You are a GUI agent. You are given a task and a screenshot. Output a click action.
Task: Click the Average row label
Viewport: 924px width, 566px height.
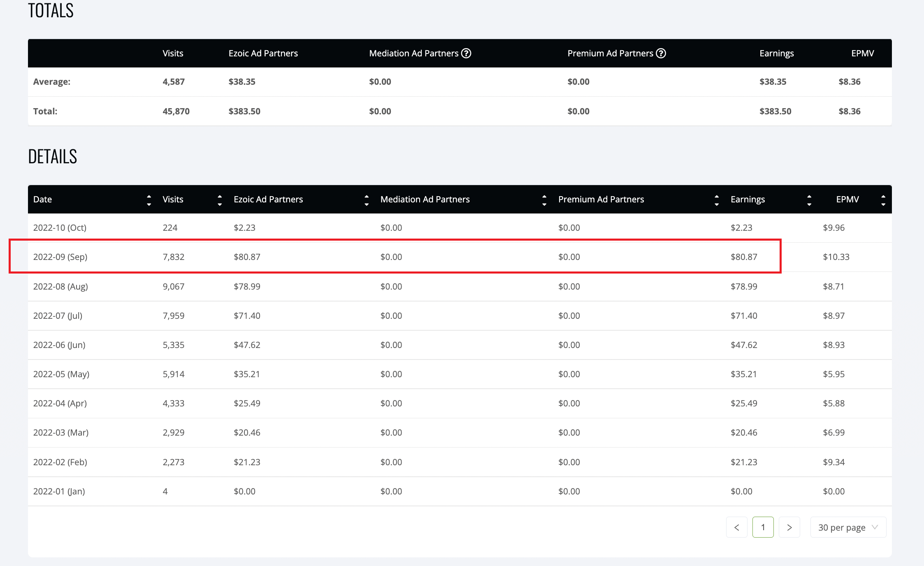pyautogui.click(x=52, y=82)
